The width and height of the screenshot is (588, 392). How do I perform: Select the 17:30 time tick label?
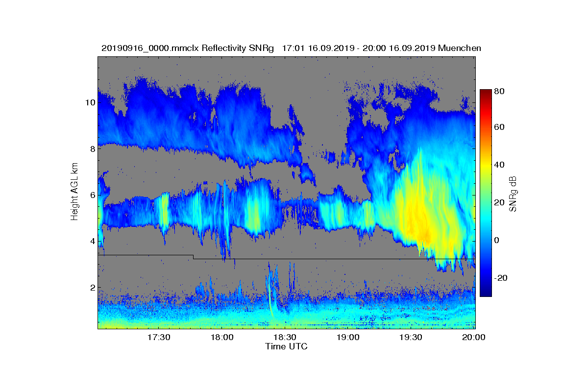[158, 337]
